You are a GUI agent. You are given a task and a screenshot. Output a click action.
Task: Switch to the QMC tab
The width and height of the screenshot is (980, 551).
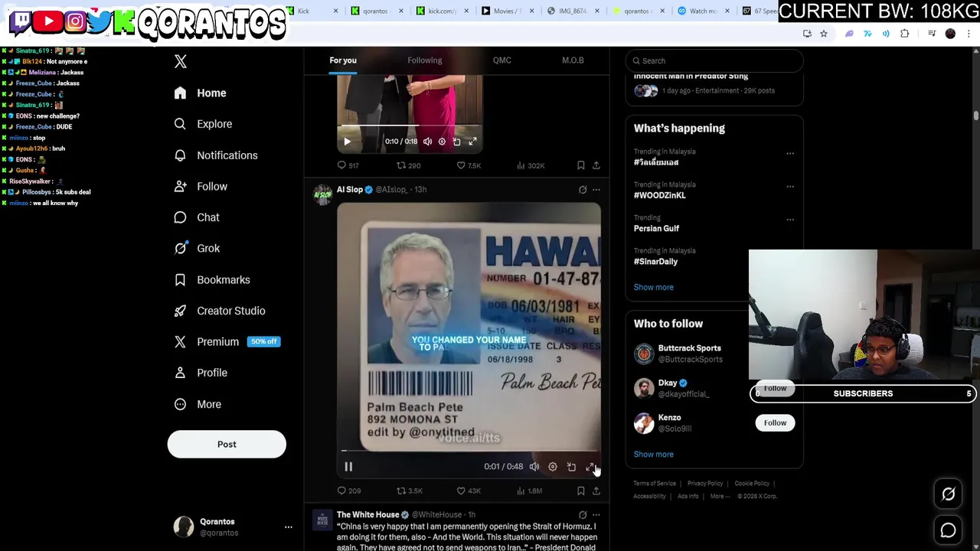click(x=502, y=60)
